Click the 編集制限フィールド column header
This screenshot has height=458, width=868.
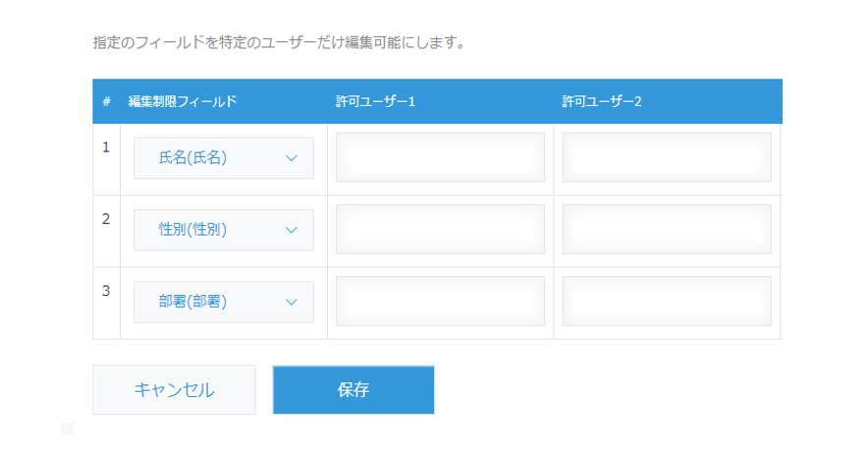click(x=183, y=101)
